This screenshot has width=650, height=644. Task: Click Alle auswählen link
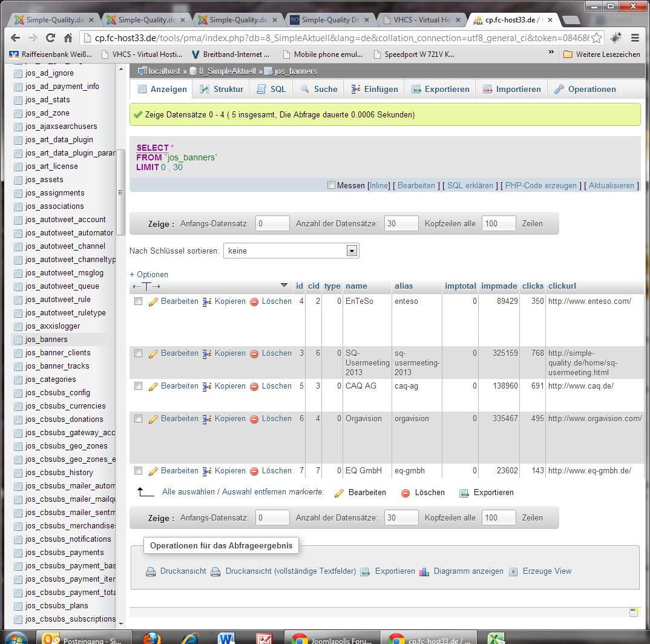pyautogui.click(x=188, y=492)
